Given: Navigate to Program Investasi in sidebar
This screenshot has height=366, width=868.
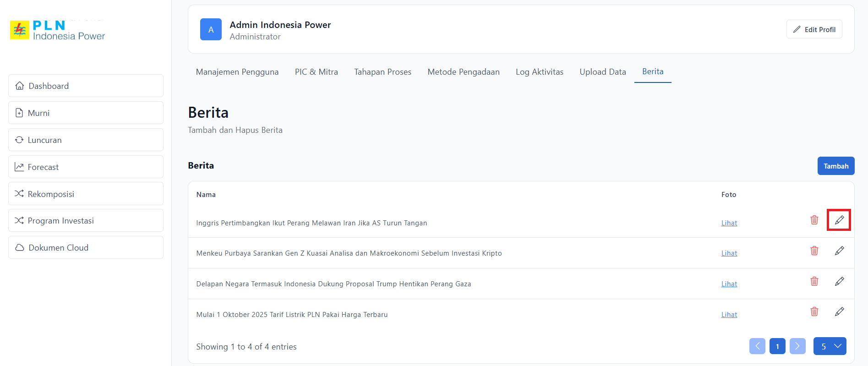Looking at the screenshot, I should point(86,221).
